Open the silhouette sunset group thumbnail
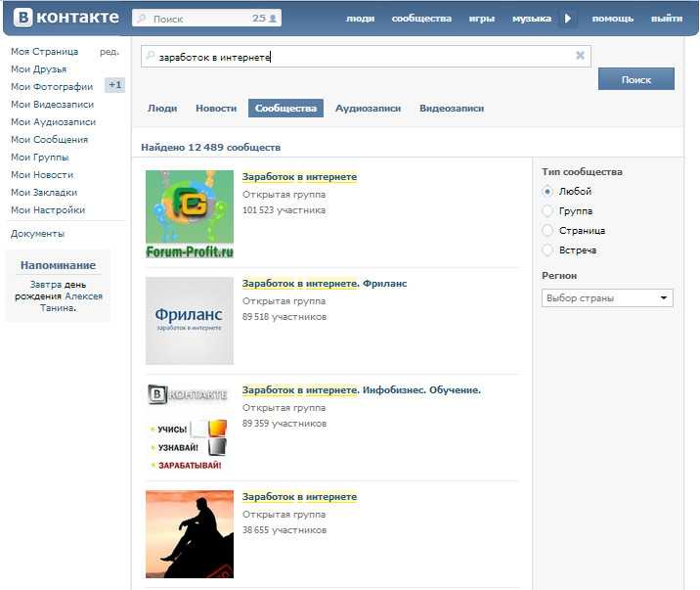 (190, 533)
